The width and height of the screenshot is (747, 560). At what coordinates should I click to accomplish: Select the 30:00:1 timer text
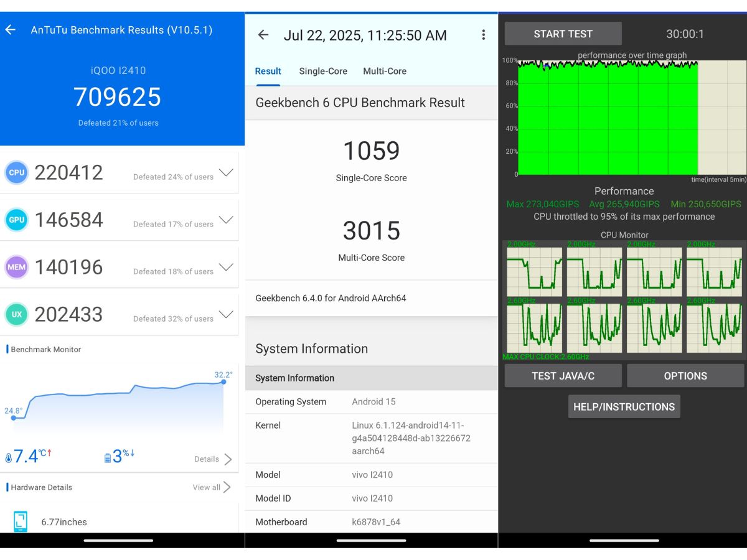click(x=685, y=34)
